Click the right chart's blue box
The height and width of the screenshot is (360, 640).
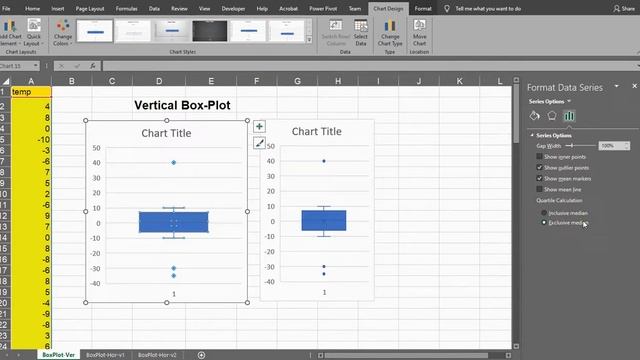324,220
